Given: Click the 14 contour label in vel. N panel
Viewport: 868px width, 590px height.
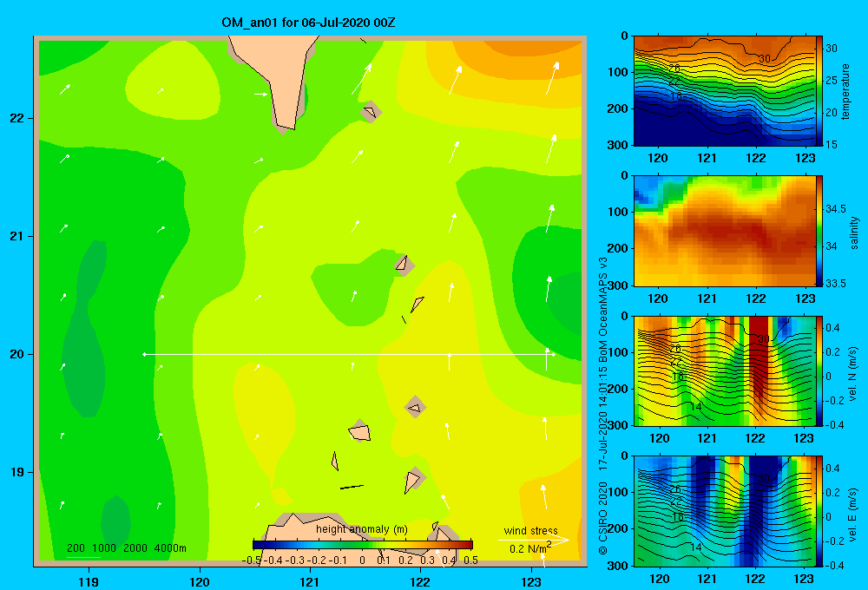Looking at the screenshot, I should (696, 407).
